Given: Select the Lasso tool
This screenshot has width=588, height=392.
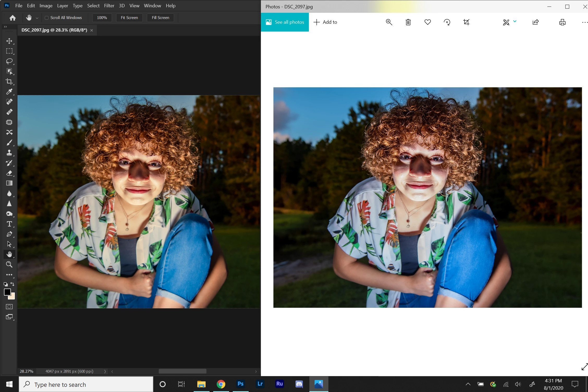Looking at the screenshot, I should pyautogui.click(x=9, y=61).
